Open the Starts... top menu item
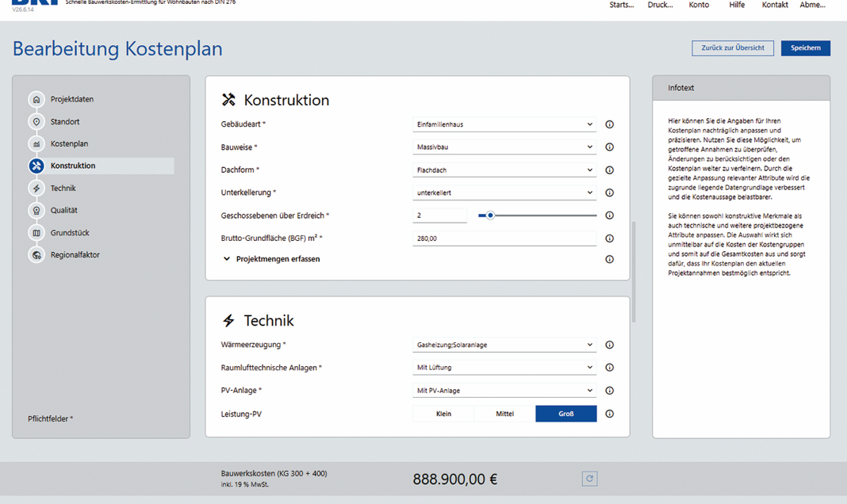Screen dimensions: 847x504 click(x=621, y=5)
